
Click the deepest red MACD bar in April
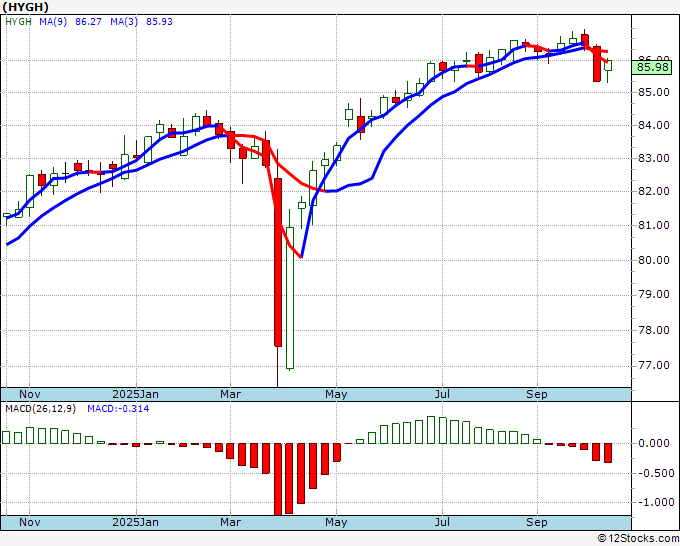point(278,479)
